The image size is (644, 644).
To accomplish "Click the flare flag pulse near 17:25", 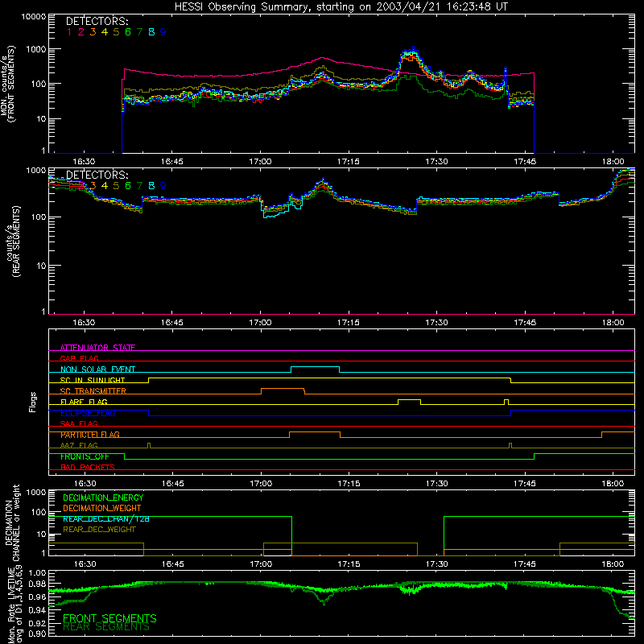I will 409,400.
